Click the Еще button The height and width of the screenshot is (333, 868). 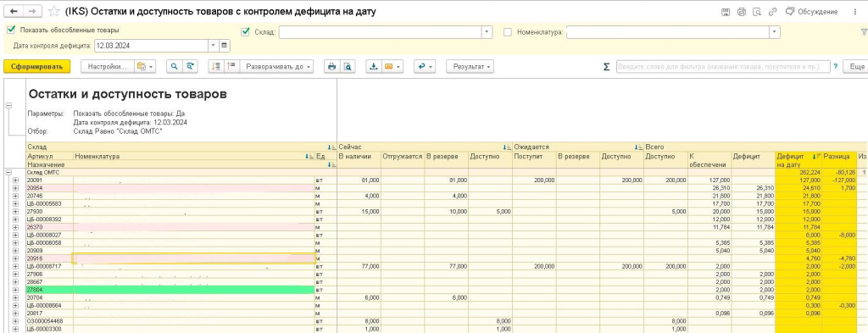click(x=855, y=66)
